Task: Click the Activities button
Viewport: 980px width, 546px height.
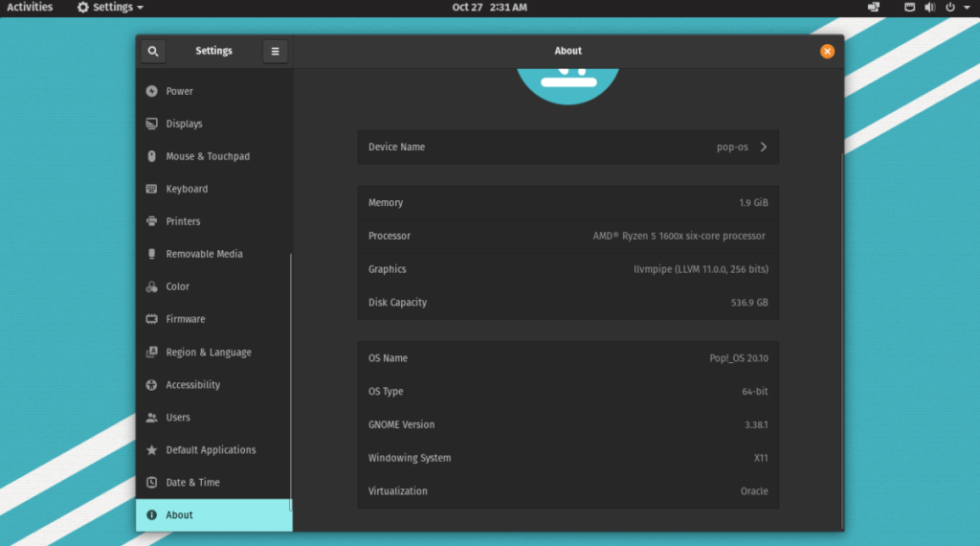Action: [x=30, y=8]
